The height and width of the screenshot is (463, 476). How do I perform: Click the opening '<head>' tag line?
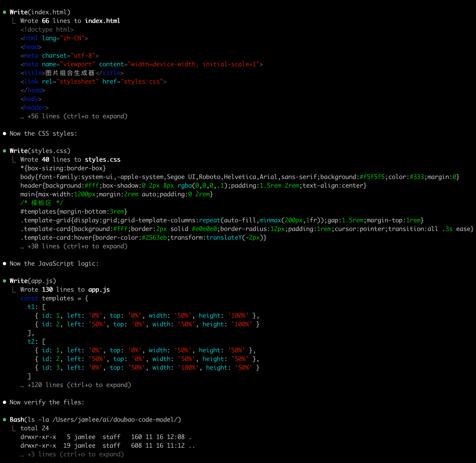click(x=31, y=47)
